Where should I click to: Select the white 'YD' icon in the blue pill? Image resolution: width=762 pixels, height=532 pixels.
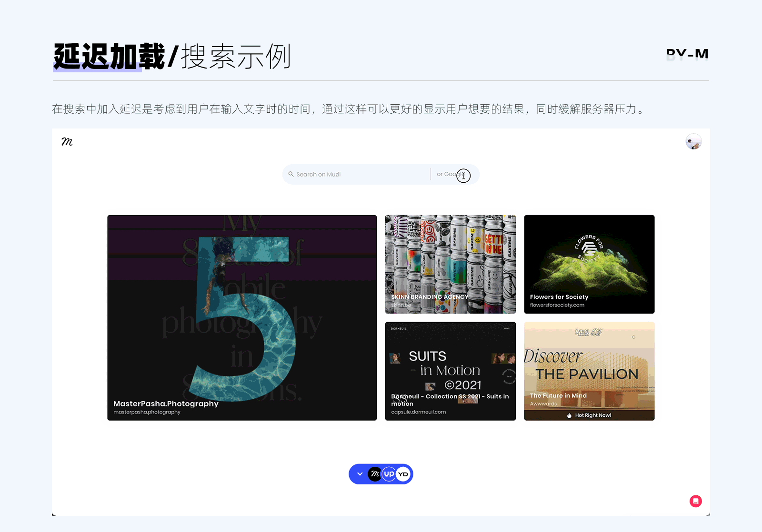pyautogui.click(x=403, y=474)
